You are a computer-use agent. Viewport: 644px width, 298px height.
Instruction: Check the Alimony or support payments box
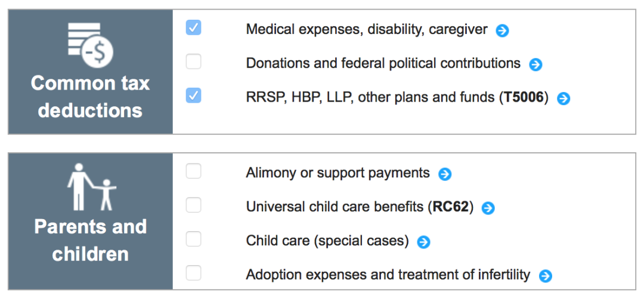pos(193,171)
